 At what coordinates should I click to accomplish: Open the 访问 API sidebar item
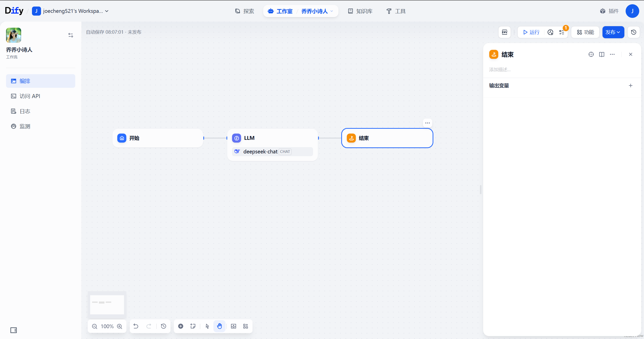(30, 96)
